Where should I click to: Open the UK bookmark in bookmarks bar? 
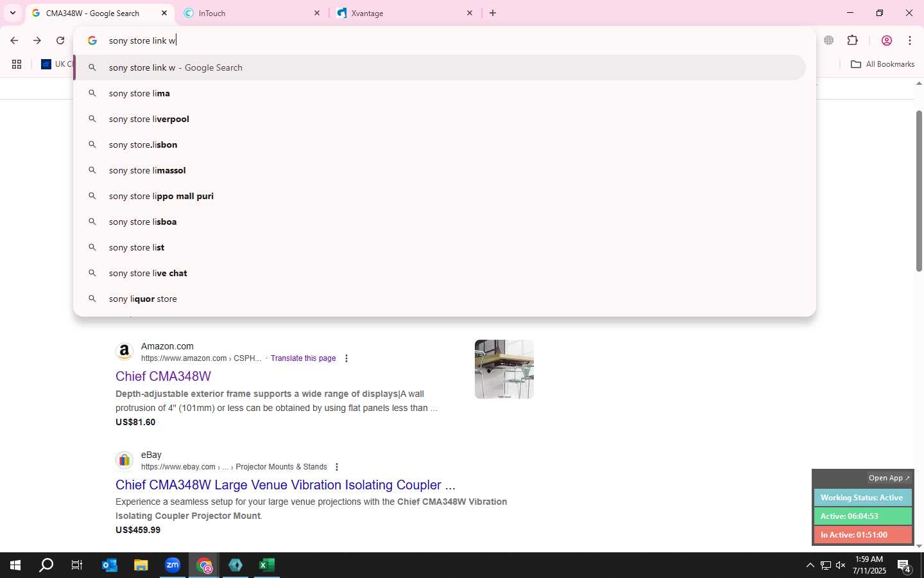(x=57, y=64)
